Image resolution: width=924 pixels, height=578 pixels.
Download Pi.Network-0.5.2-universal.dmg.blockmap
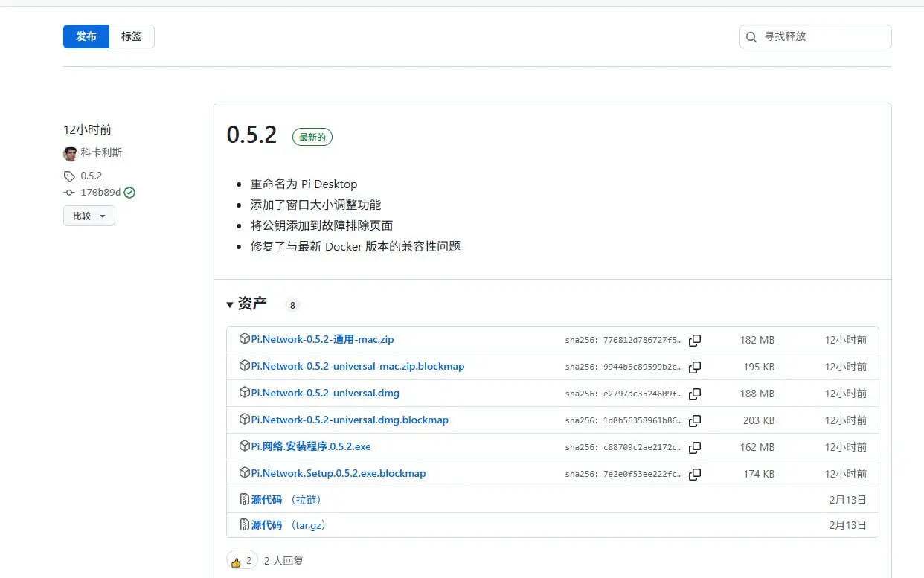click(350, 420)
